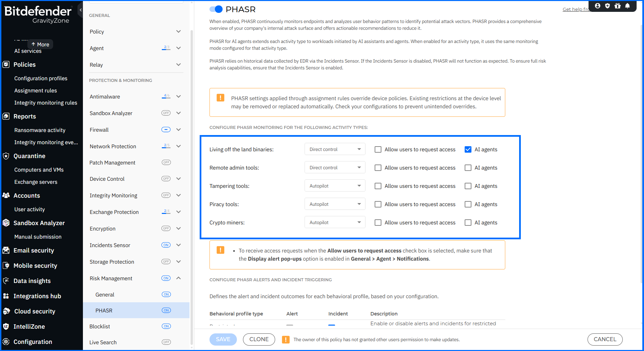The height and width of the screenshot is (351, 644).
Task: Click the CLONE button
Action: [259, 339]
